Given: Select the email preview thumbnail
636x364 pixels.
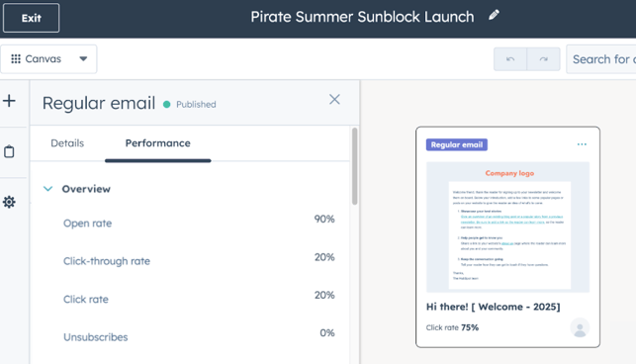Looking at the screenshot, I should click(x=507, y=227).
